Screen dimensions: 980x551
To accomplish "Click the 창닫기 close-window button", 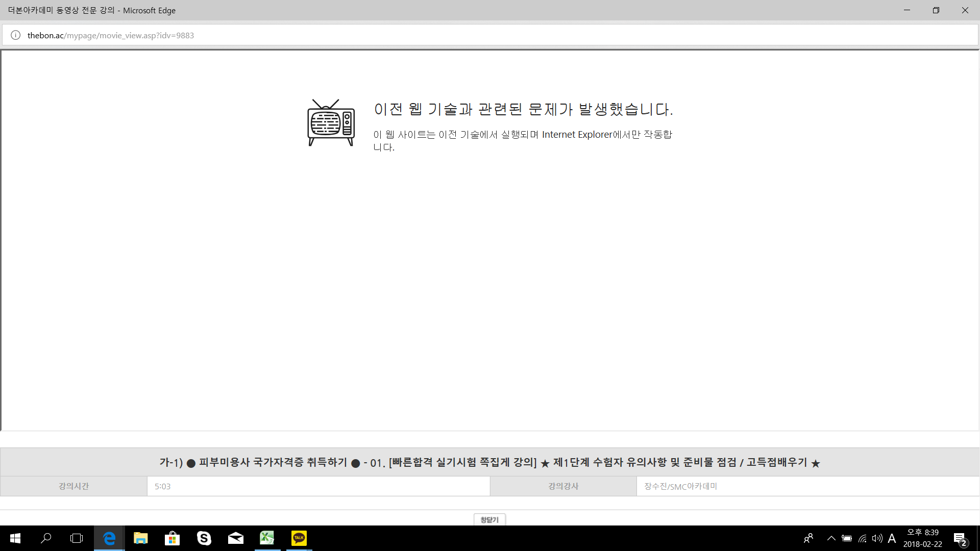I will coord(489,519).
